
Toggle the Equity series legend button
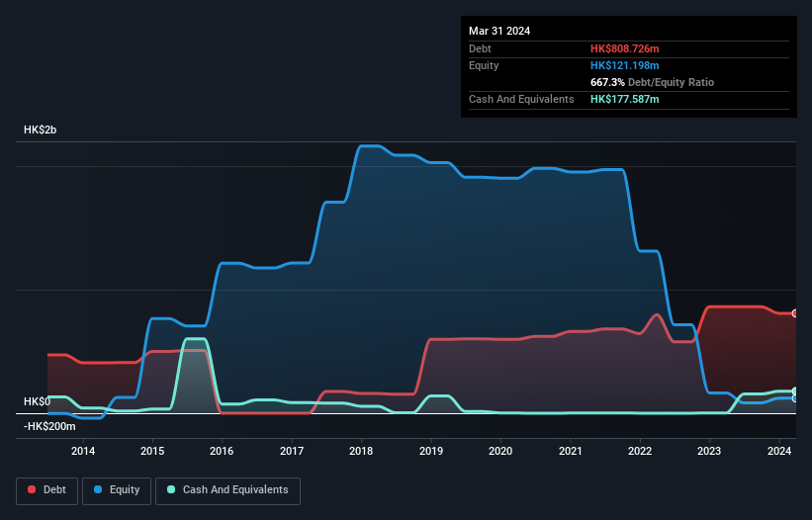pos(117,490)
